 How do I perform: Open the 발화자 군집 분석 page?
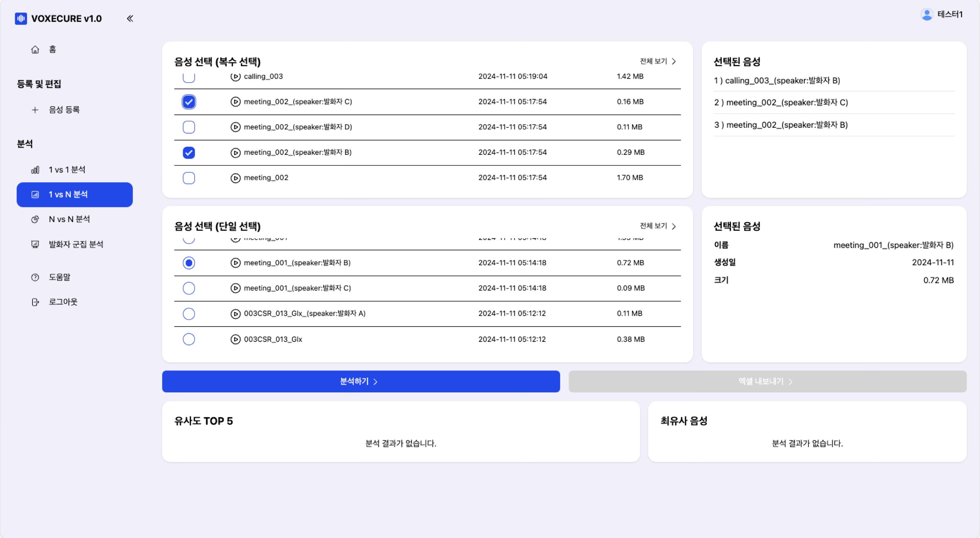click(76, 245)
